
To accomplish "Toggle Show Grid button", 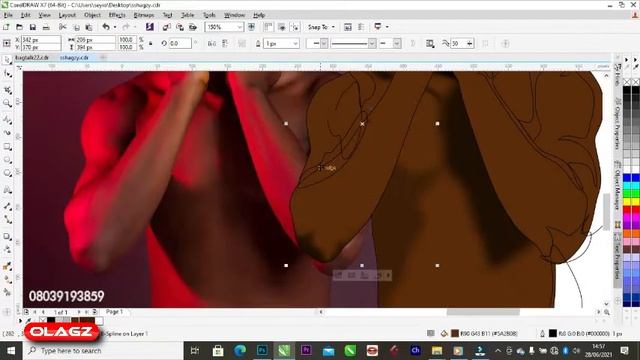I will (x=282, y=27).
